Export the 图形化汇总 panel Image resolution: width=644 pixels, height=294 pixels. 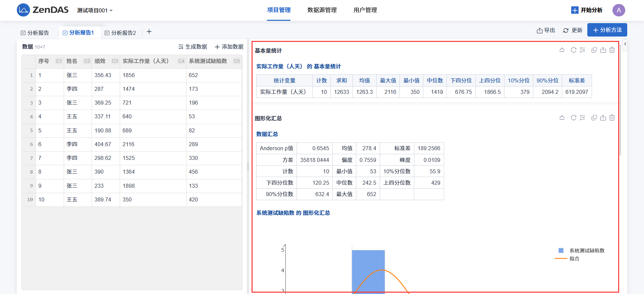click(603, 118)
